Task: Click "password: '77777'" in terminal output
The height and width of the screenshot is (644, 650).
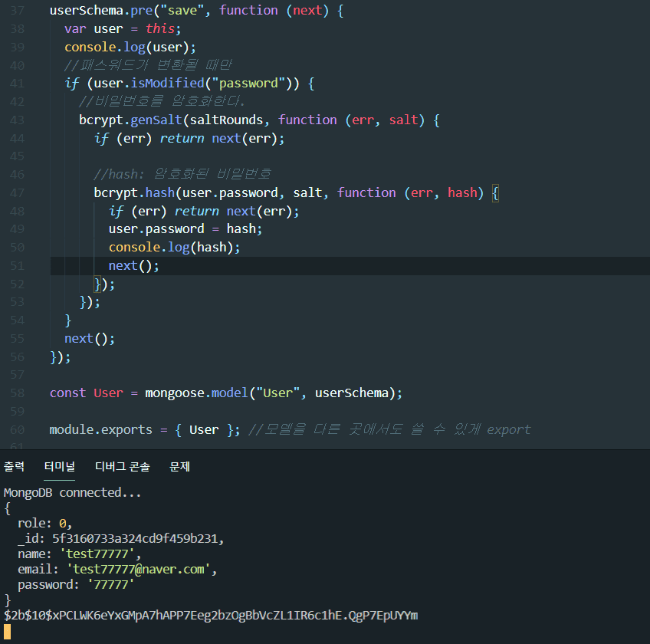Action: [x=76, y=585]
